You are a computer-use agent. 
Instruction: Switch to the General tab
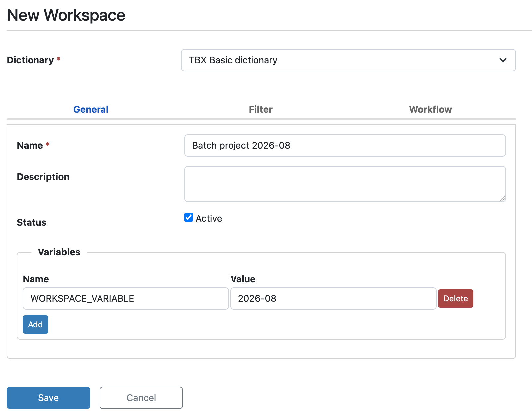click(91, 109)
